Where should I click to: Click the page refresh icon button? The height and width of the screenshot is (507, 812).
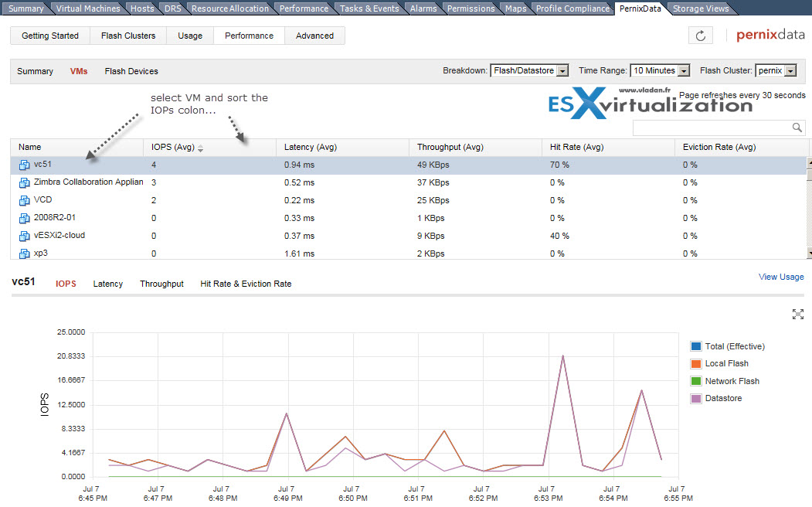pyautogui.click(x=700, y=36)
